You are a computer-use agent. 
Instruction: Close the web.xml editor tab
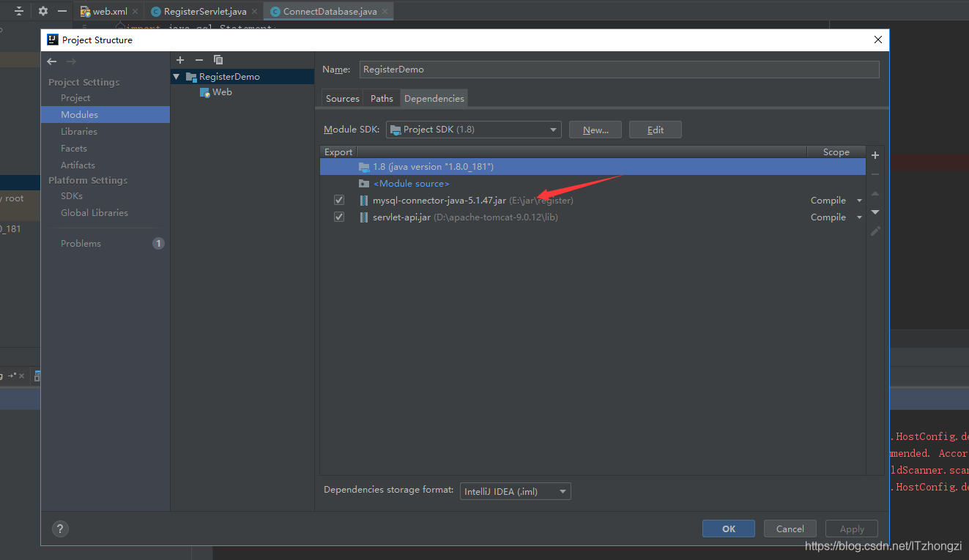135,12
